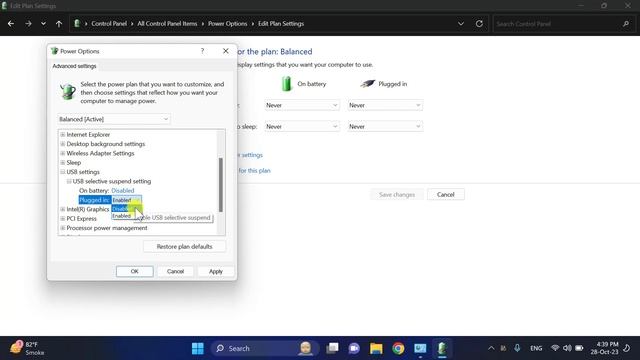
Task: Click the Power Options help question mark
Action: 202,51
